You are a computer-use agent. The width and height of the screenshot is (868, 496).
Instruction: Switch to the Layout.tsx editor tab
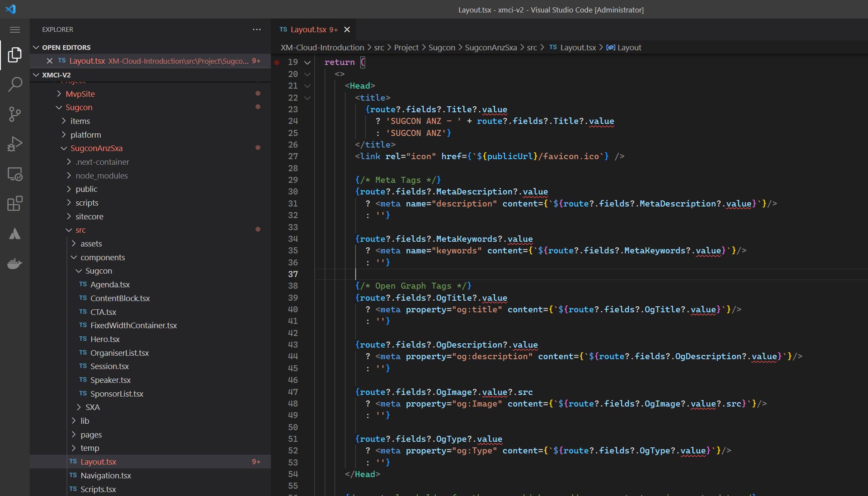309,30
